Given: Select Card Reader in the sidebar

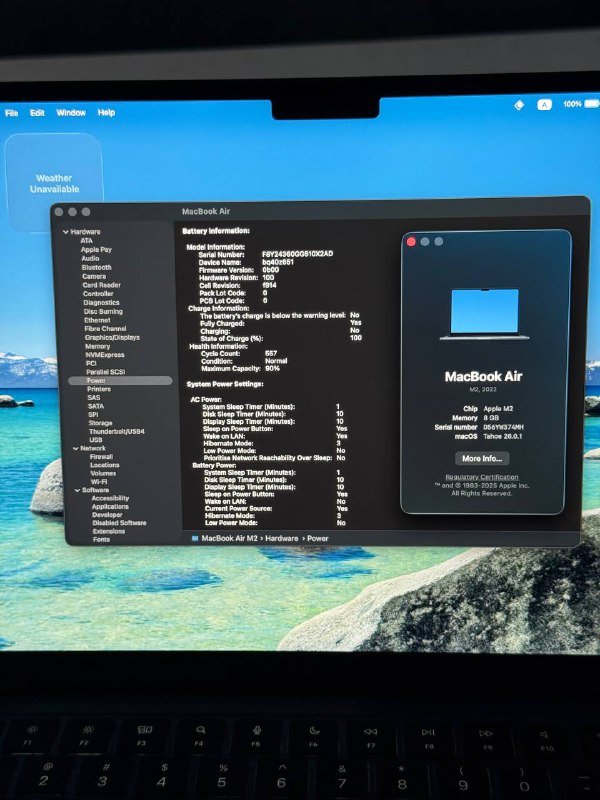Looking at the screenshot, I should point(101,285).
